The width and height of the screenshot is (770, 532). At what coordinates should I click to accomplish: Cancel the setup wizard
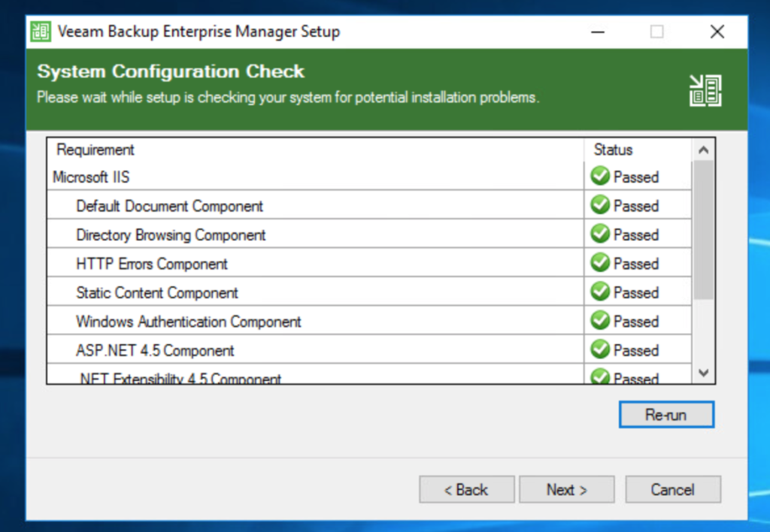pyautogui.click(x=673, y=489)
